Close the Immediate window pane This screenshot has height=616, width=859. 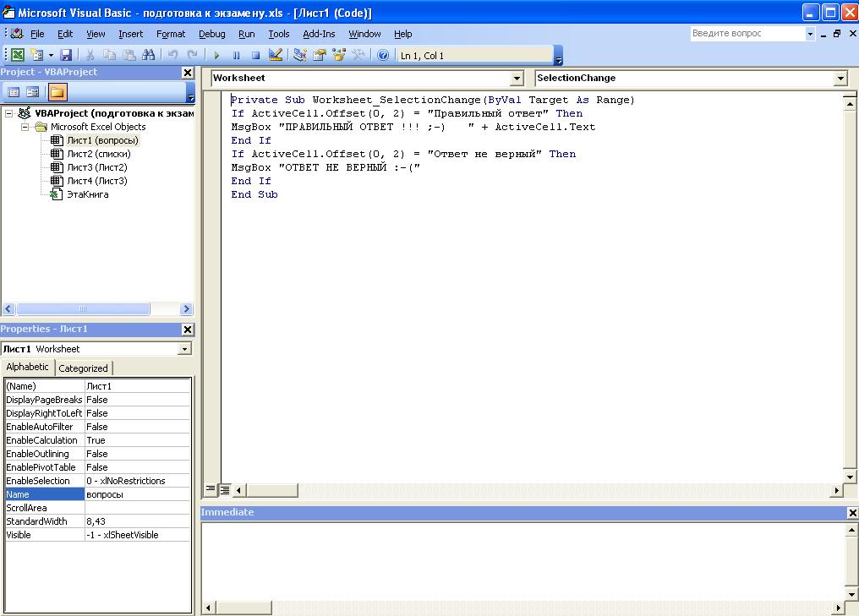coord(851,513)
